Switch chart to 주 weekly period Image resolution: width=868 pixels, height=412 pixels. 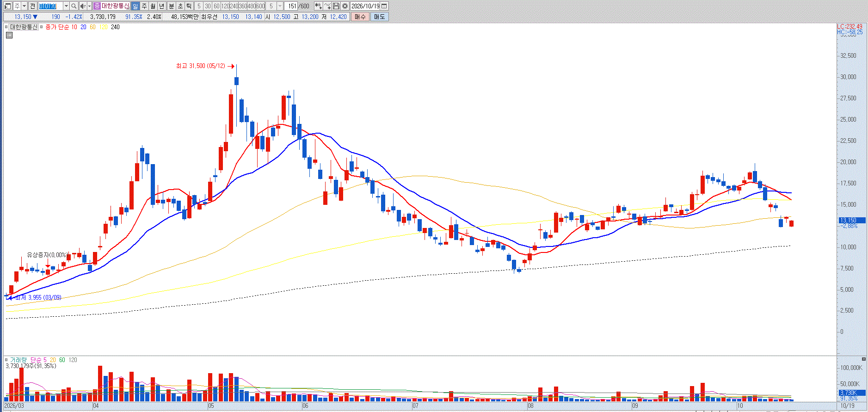[x=144, y=6]
